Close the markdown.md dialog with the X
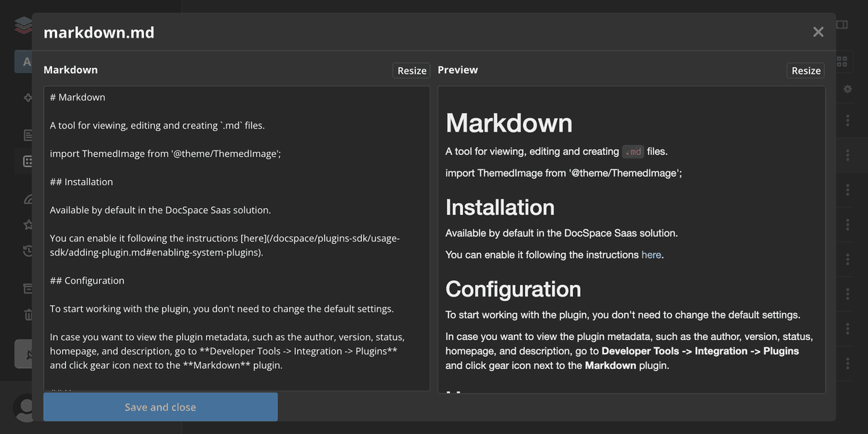Screen dimensions: 868x434 [x=818, y=32]
